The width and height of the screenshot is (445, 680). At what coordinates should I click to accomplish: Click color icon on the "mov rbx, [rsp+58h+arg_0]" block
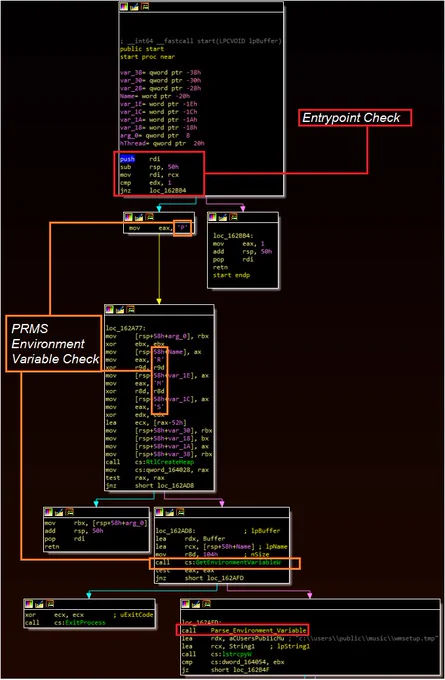click(49, 512)
